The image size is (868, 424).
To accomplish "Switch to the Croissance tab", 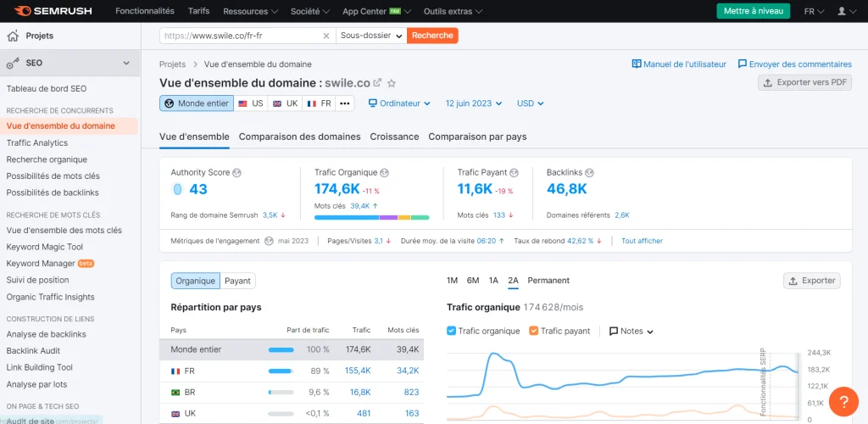I will (394, 137).
